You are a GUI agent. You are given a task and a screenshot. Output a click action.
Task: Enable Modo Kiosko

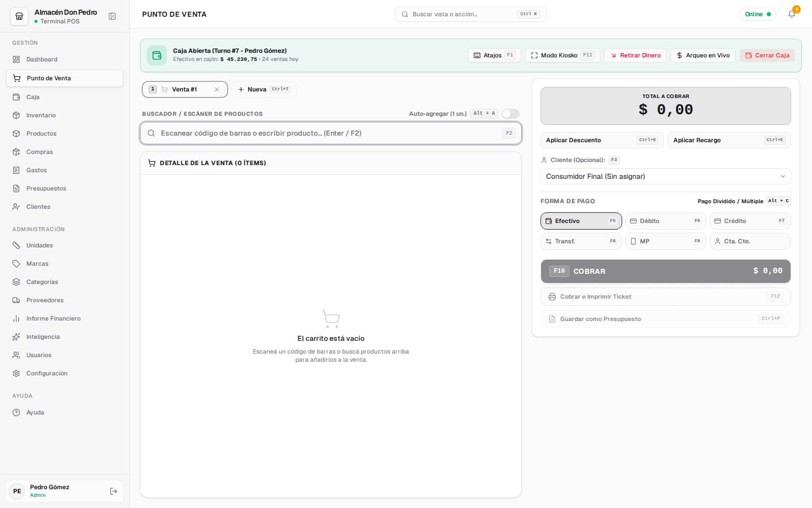click(x=562, y=55)
